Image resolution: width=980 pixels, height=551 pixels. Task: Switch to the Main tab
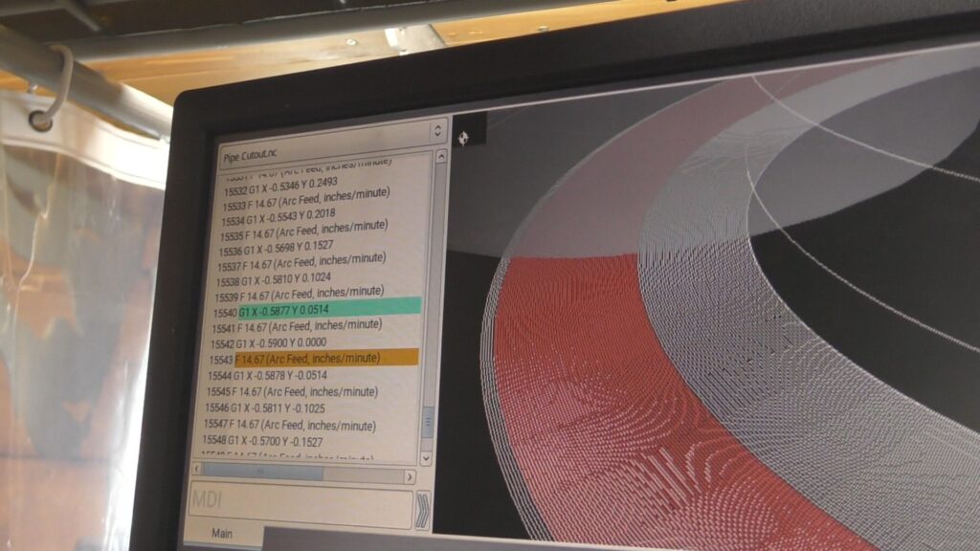(x=222, y=534)
